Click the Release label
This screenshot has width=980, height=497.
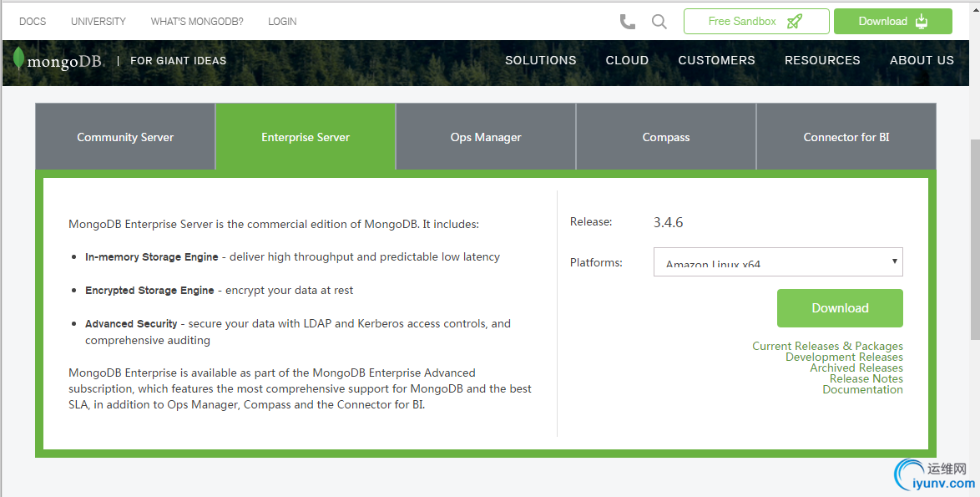click(x=591, y=222)
